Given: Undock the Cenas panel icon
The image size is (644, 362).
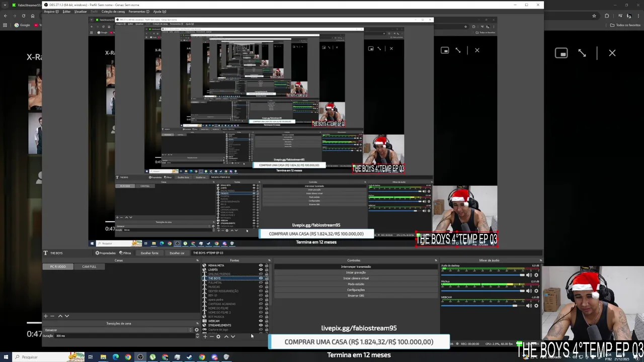Looking at the screenshot, I should pyautogui.click(x=197, y=260).
